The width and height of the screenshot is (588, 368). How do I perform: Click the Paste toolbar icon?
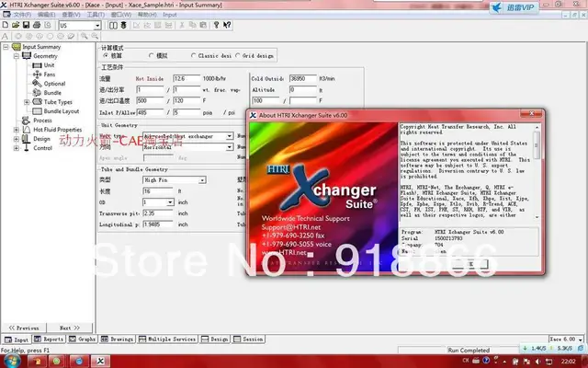tap(203, 25)
